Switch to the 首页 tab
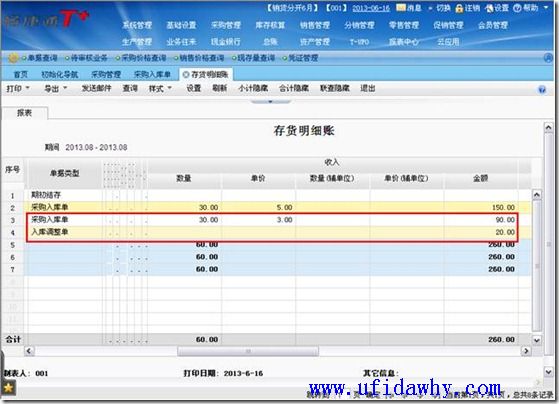559x404 pixels. coord(21,75)
